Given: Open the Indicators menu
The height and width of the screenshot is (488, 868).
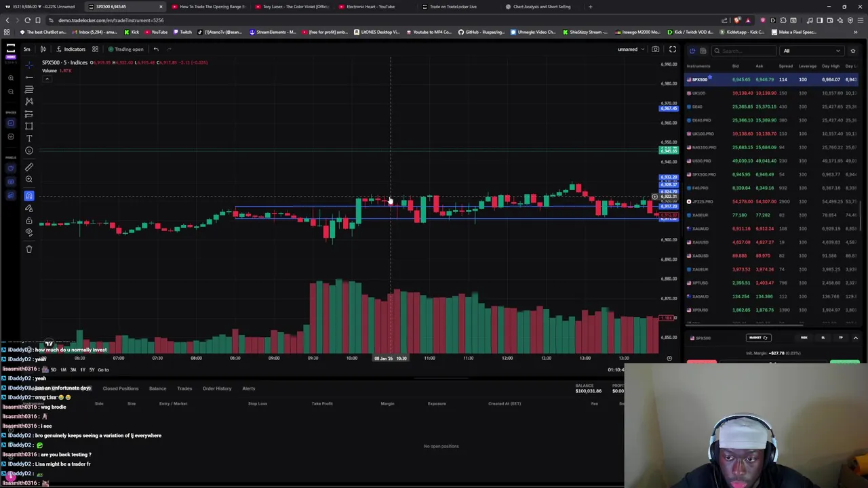Looking at the screenshot, I should point(71,49).
